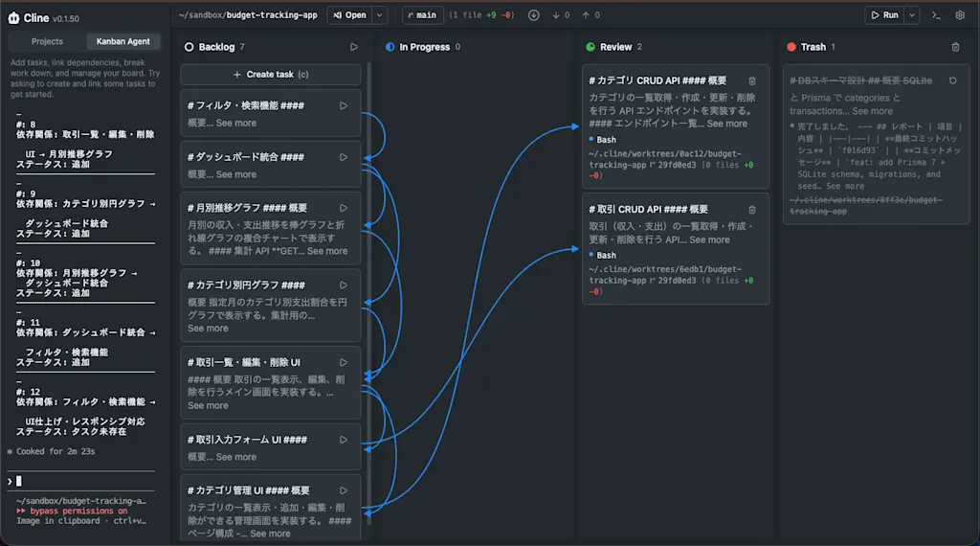Start the フィルタ・検索機能 task
The height and width of the screenshot is (546, 980).
point(344,105)
